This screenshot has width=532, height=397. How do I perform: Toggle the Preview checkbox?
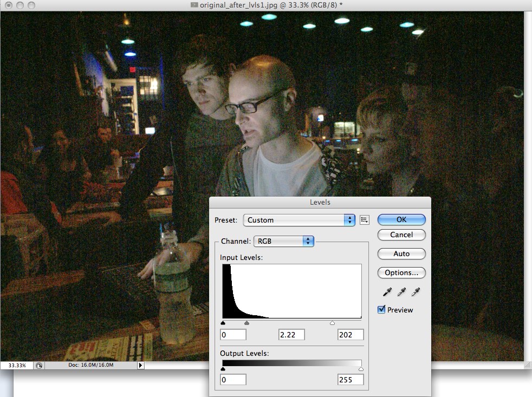click(x=381, y=309)
